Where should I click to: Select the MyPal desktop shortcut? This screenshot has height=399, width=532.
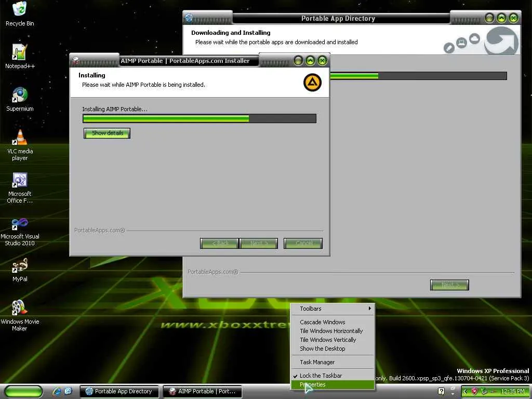(x=20, y=270)
